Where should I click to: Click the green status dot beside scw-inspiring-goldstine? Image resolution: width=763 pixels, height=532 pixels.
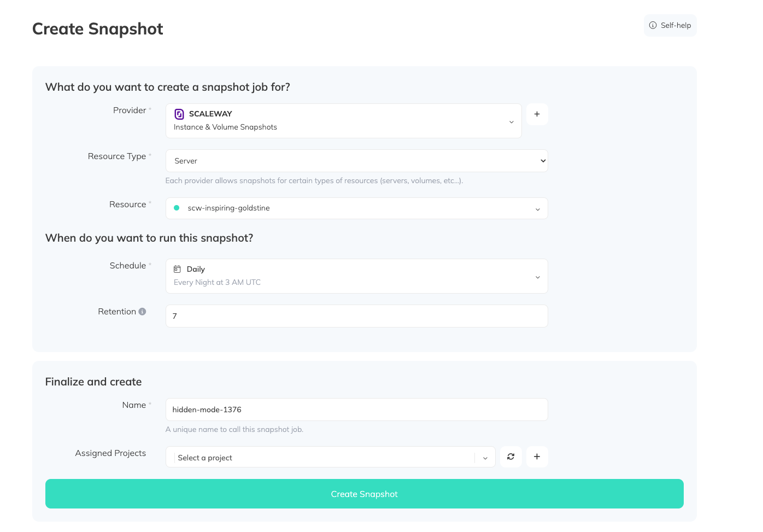(x=177, y=208)
